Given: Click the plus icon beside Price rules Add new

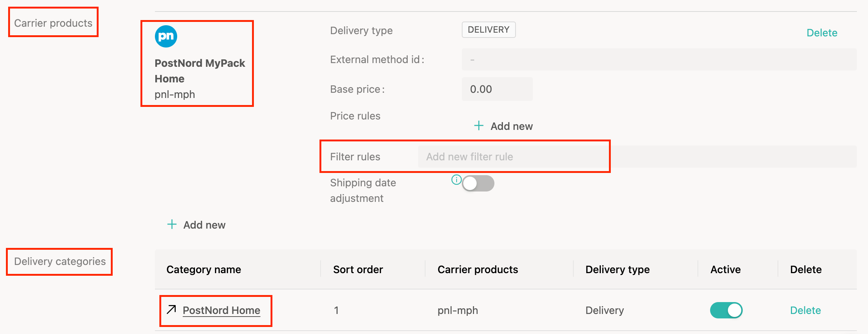Looking at the screenshot, I should point(478,126).
